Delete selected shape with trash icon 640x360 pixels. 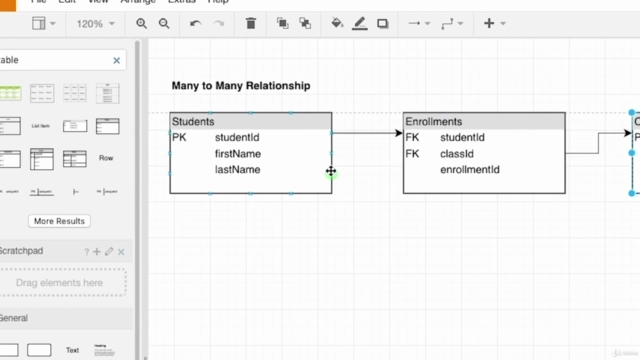pyautogui.click(x=251, y=24)
